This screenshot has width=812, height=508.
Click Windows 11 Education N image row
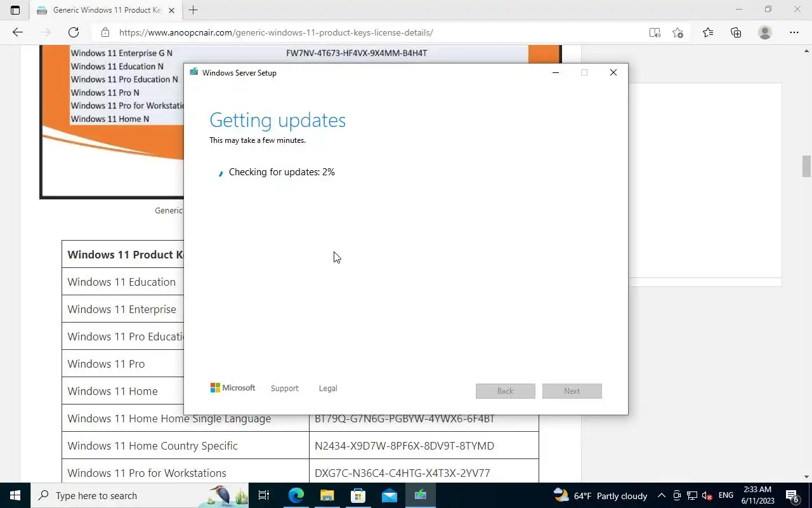click(x=117, y=66)
